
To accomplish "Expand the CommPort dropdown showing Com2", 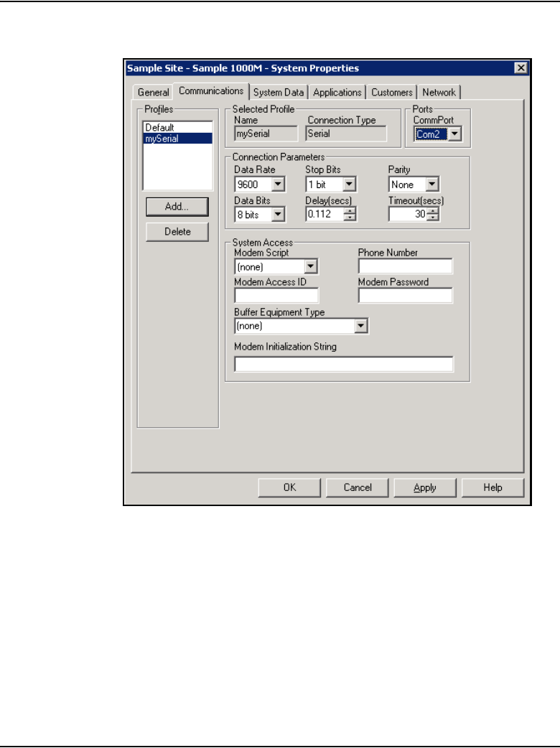I will coord(455,134).
